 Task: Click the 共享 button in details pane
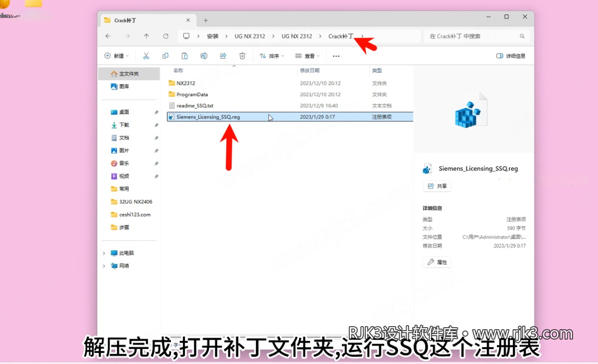coord(437,186)
